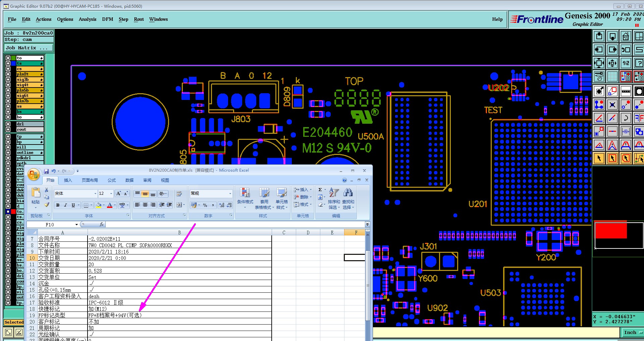Image resolution: width=644 pixels, height=341 pixels.
Task: Click the percent style icon in Excel
Action: [205, 205]
